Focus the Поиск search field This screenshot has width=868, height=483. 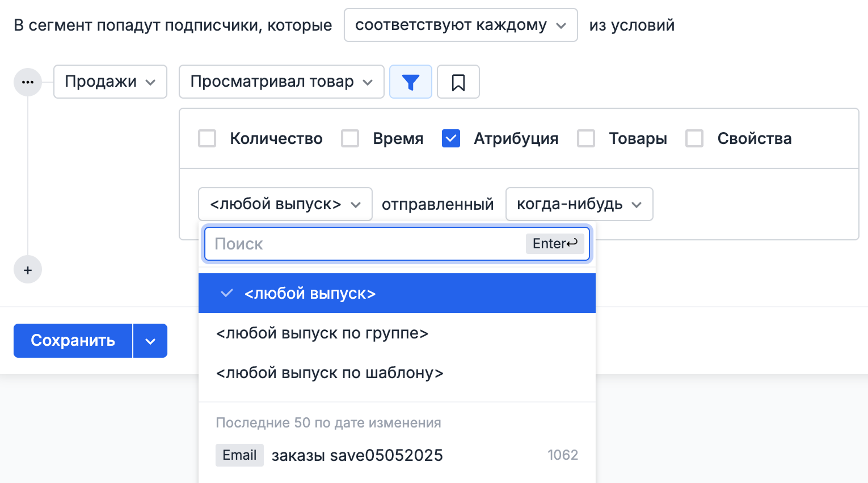363,244
